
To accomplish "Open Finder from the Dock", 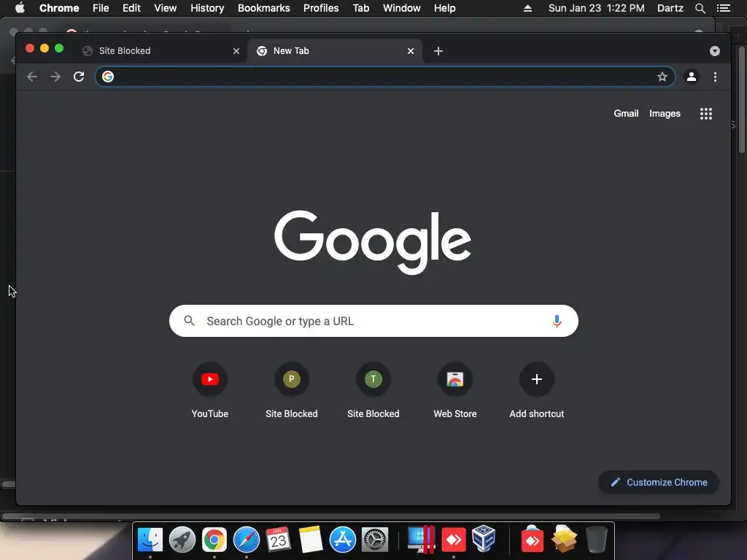I will click(150, 540).
